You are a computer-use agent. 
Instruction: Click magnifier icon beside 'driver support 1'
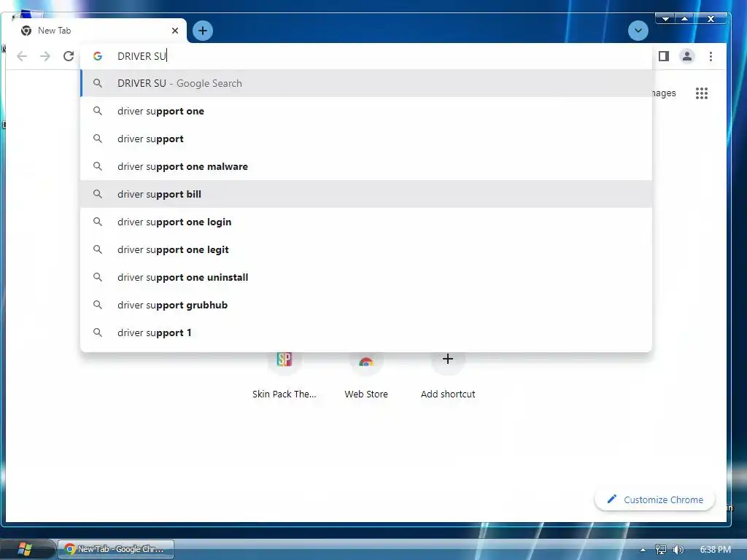[98, 332]
